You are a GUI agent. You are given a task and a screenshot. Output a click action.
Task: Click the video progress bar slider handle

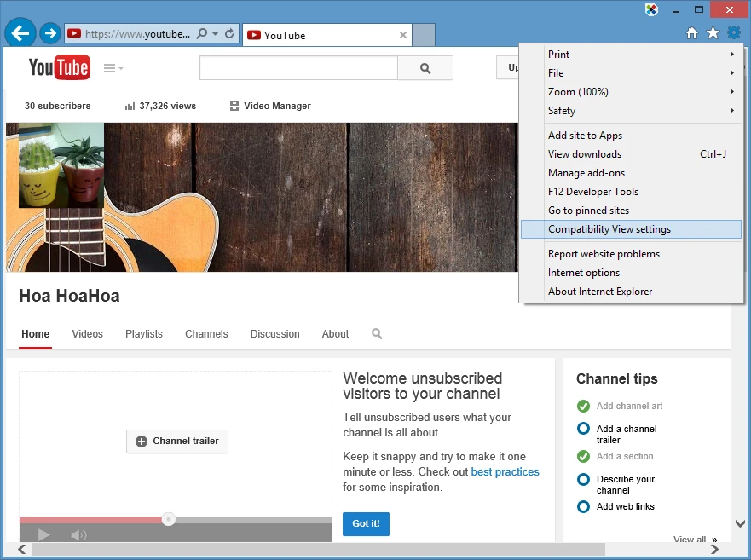(x=169, y=519)
